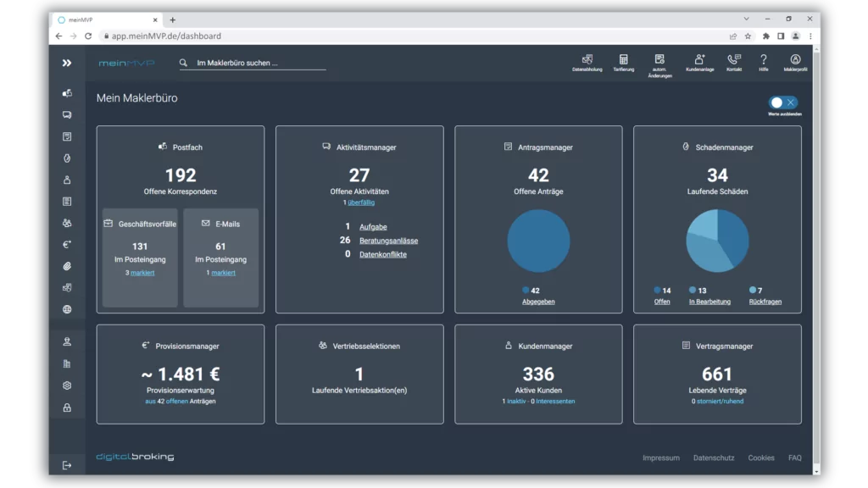
Task: Go back with browser back arrow
Action: pos(58,36)
